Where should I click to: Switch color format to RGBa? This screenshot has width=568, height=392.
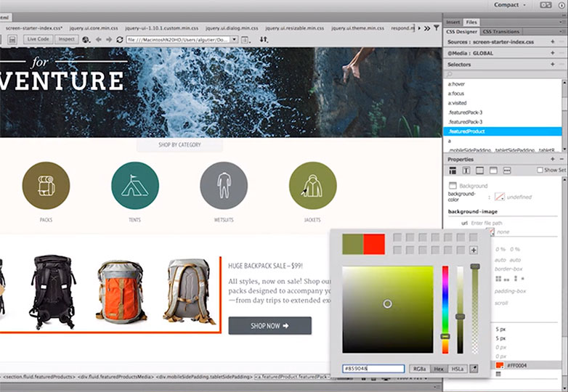(420, 369)
